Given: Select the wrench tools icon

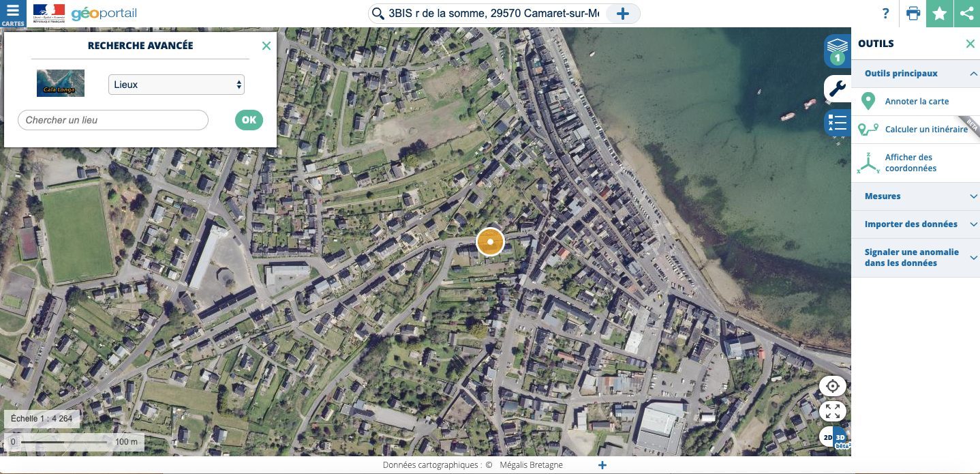Looking at the screenshot, I should pos(838,88).
